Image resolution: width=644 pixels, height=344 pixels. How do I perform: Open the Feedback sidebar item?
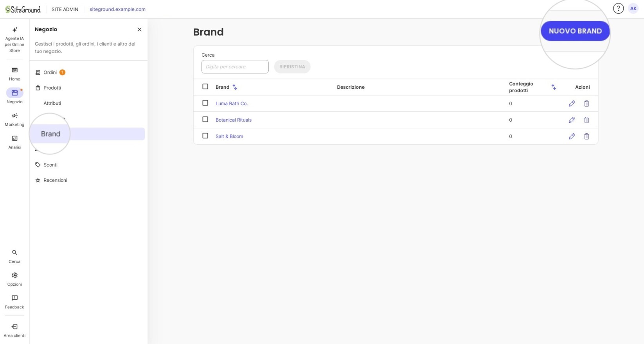click(x=14, y=302)
